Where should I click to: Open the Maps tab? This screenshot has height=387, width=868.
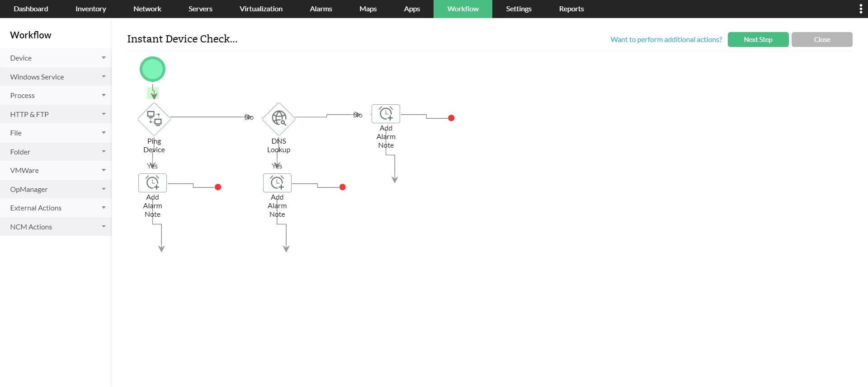click(x=368, y=9)
